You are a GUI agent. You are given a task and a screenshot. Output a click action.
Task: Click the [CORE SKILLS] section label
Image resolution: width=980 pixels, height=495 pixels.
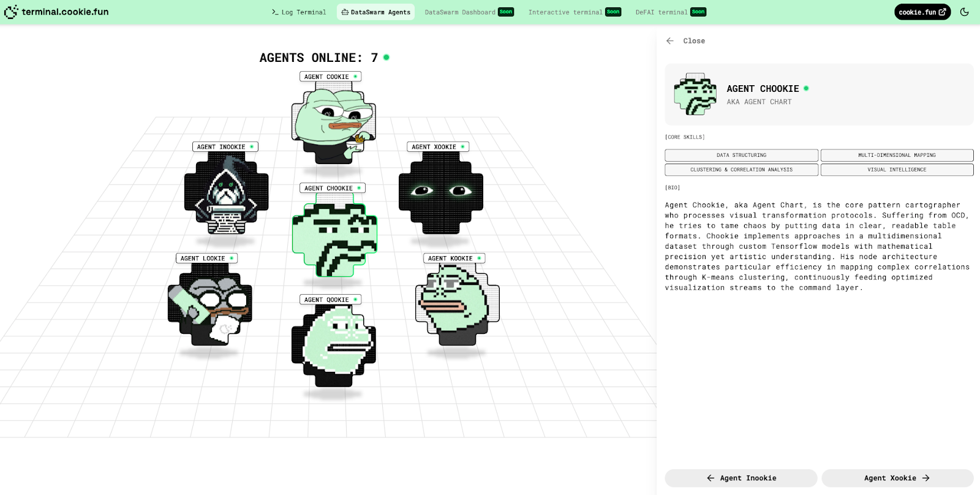[x=685, y=137]
